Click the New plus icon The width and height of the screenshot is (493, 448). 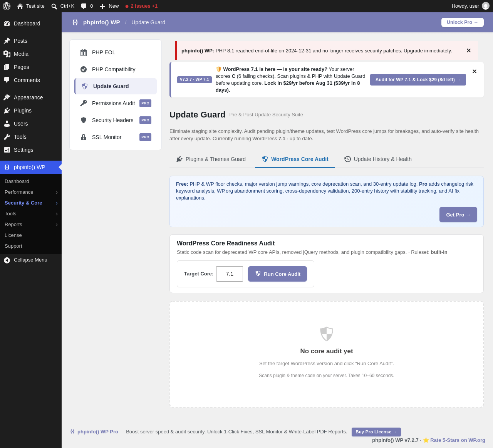click(x=102, y=6)
